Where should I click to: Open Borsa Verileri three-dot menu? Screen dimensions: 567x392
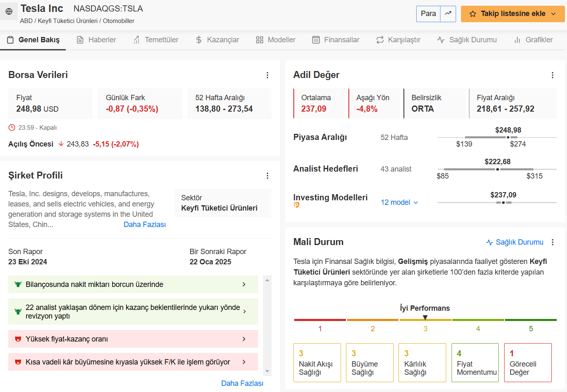[267, 75]
